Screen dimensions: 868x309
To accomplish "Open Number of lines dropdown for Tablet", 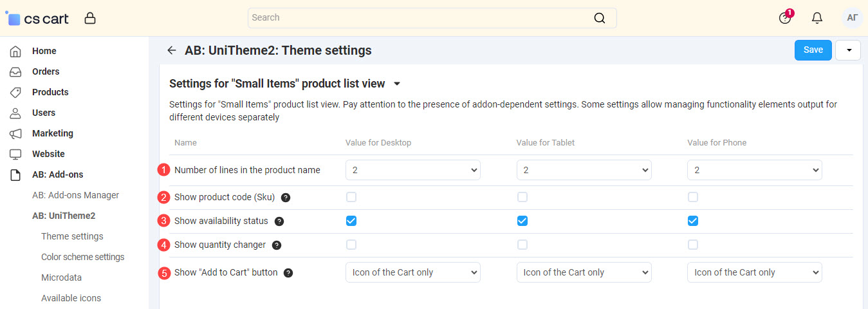I will click(584, 170).
